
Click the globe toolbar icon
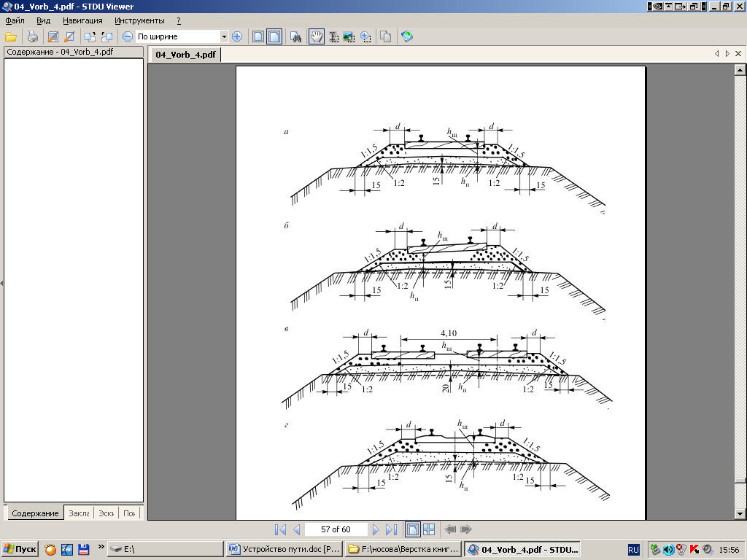pyautogui.click(x=407, y=36)
